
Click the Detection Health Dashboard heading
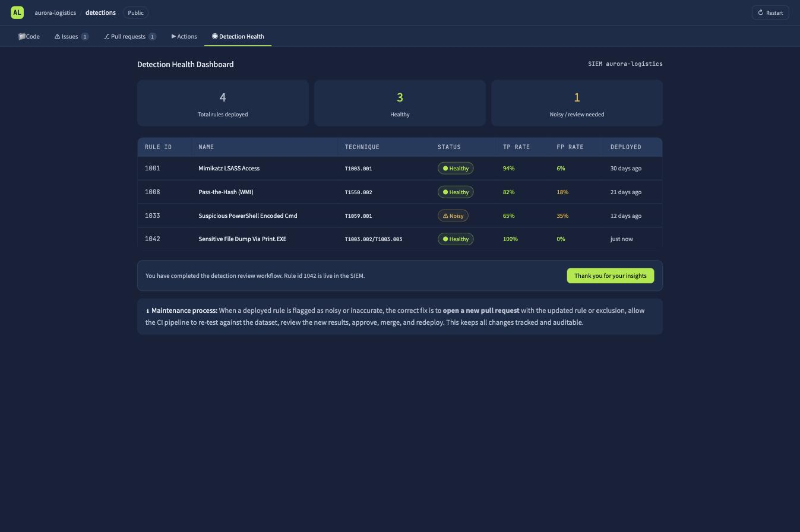point(185,64)
